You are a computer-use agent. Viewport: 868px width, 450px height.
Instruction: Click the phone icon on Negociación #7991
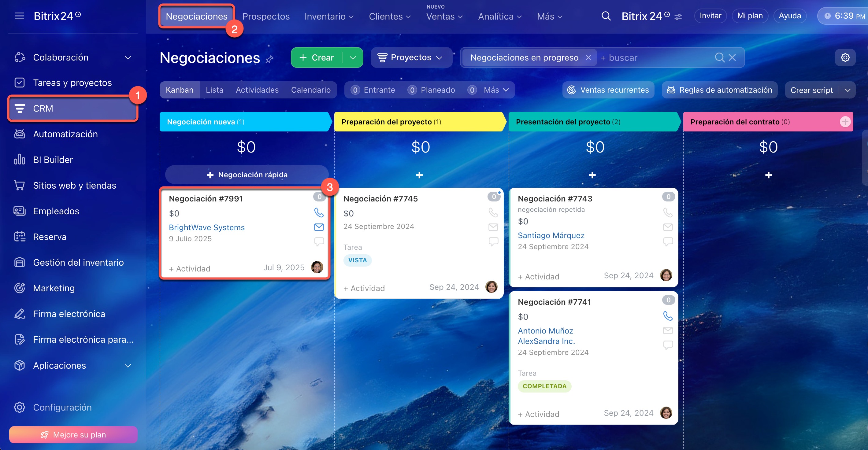(319, 212)
